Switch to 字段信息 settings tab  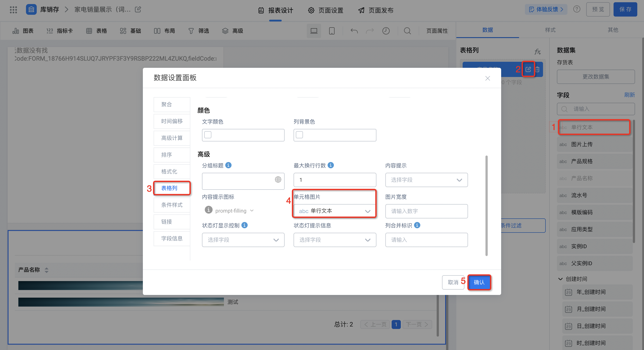point(172,238)
